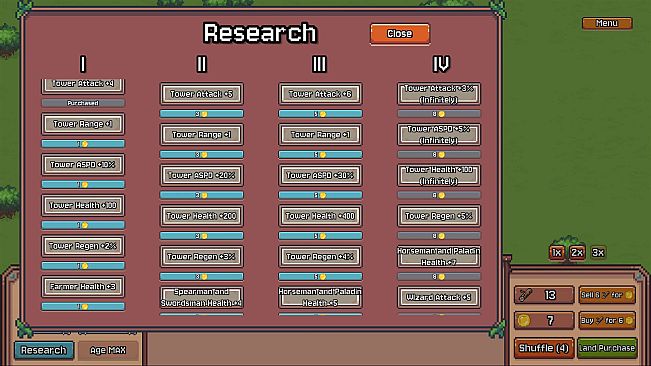The height and width of the screenshot is (366, 651).
Task: Select the Research tab button
Action: pos(44,350)
